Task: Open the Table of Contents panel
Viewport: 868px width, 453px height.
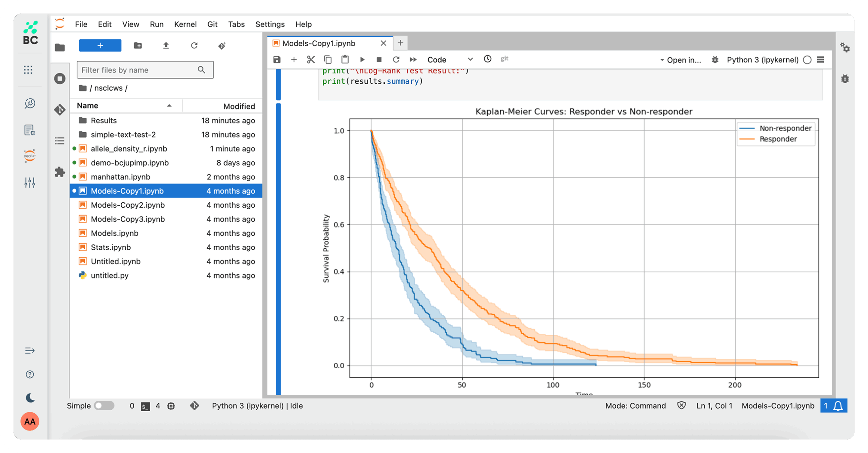Action: (60, 141)
